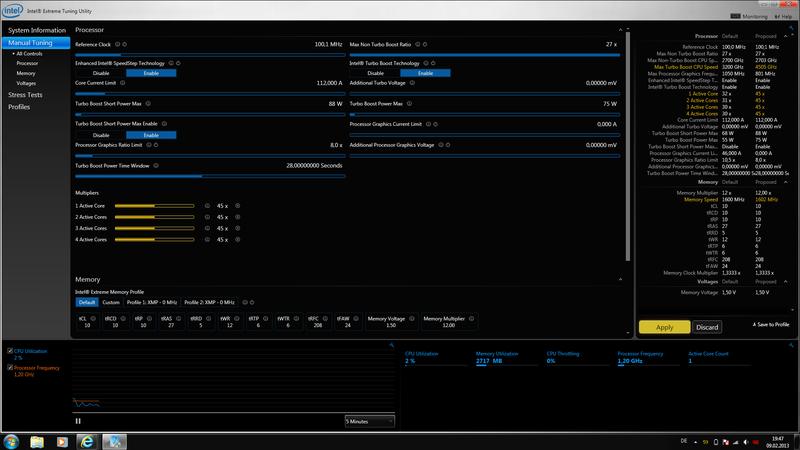The width and height of the screenshot is (800, 450).
Task: Open Windows Explorer folder icon on taskbar
Action: coord(37,441)
